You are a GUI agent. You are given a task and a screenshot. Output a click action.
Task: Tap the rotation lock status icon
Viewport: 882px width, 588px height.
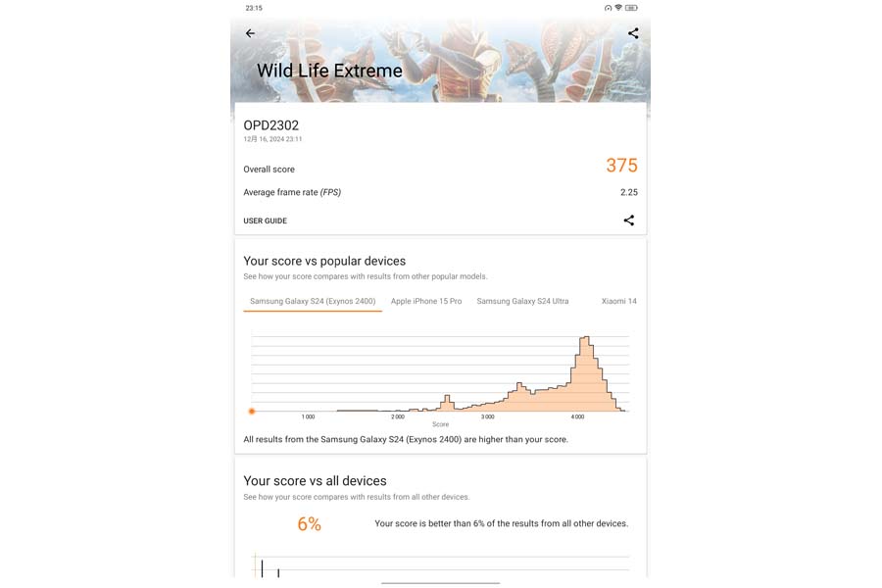608,8
